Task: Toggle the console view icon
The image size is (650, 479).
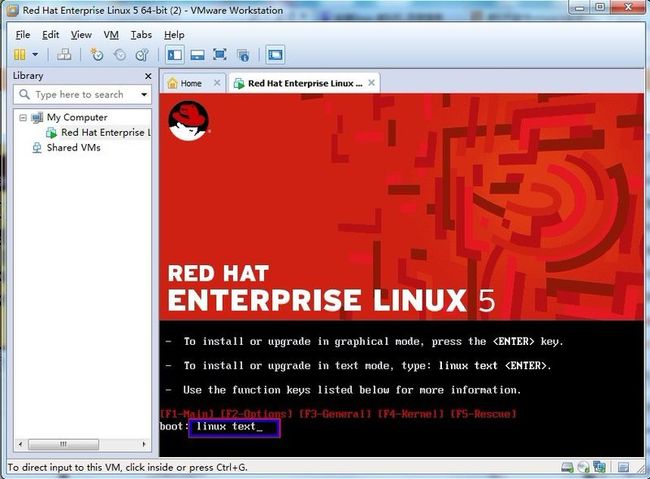Action: click(x=275, y=55)
